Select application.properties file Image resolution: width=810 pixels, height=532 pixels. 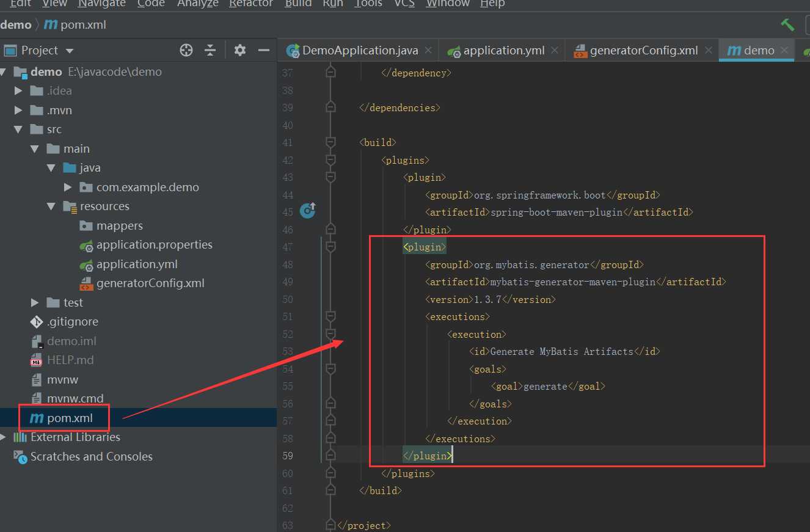point(154,245)
